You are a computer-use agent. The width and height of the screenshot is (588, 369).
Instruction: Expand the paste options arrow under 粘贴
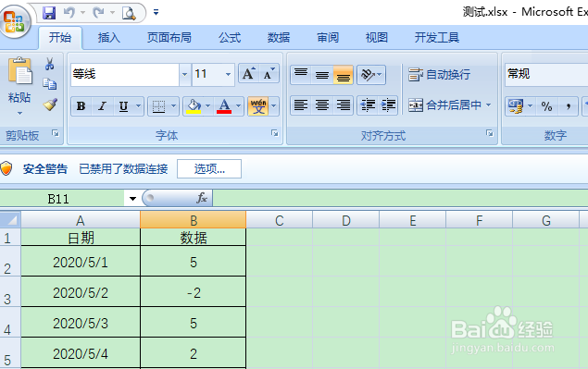[x=19, y=113]
